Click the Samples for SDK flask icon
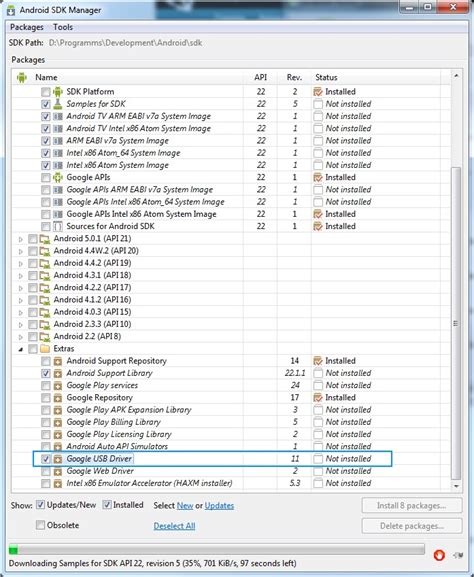 (58, 104)
